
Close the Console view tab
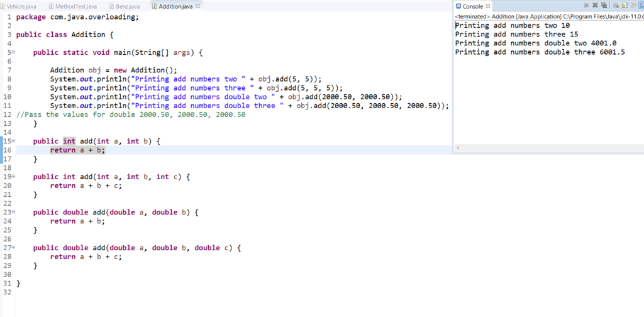click(489, 6)
